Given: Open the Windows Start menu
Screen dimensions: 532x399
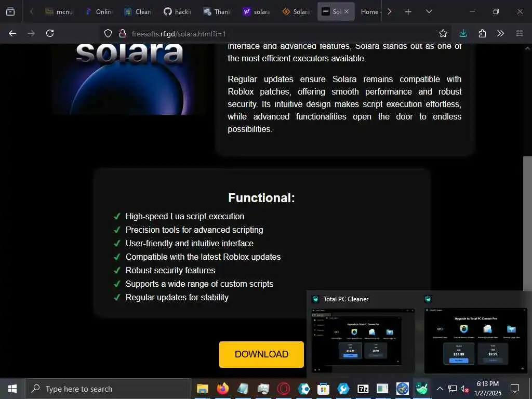Looking at the screenshot, I should (12, 389).
